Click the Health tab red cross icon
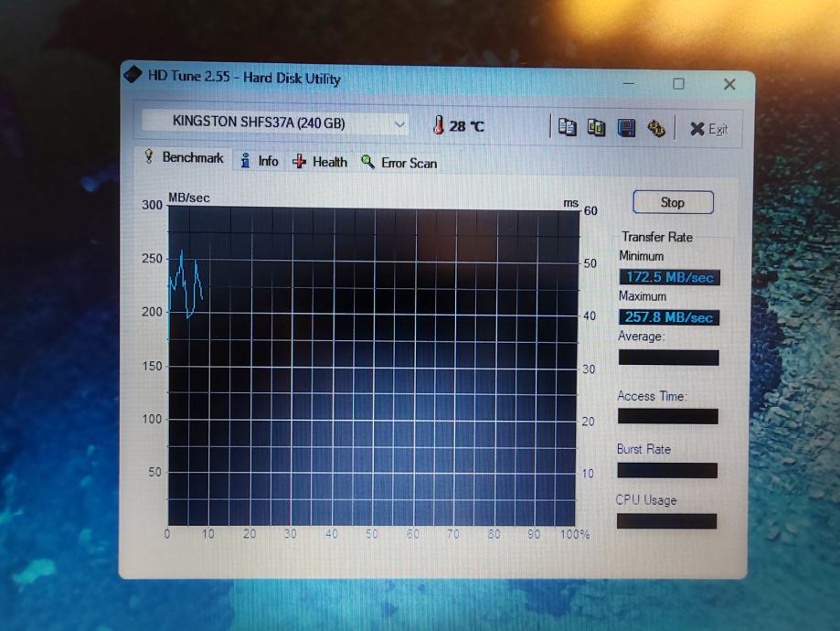Screen dimensions: 840x631 pyautogui.click(x=300, y=161)
